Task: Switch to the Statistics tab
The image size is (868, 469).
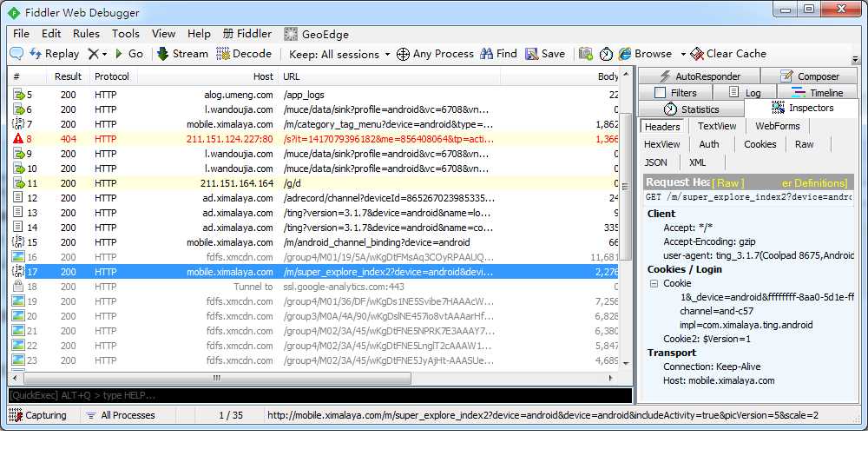Action: pyautogui.click(x=692, y=109)
